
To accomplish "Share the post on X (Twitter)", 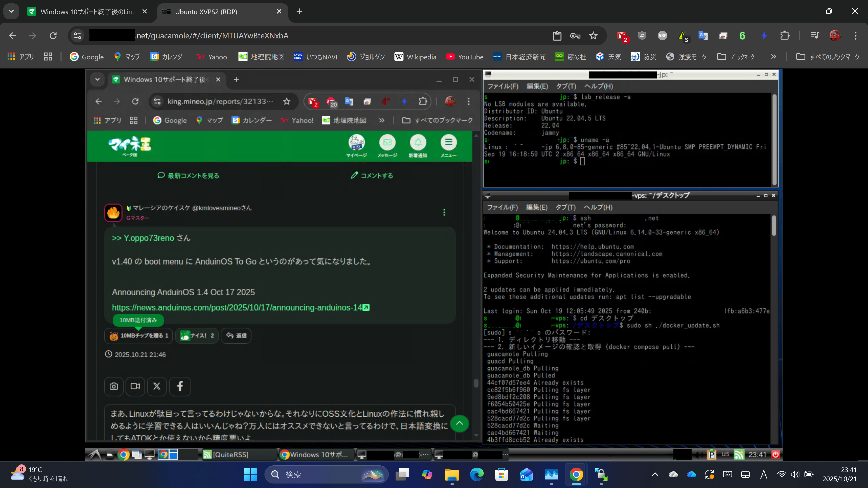I will pyautogui.click(x=157, y=386).
